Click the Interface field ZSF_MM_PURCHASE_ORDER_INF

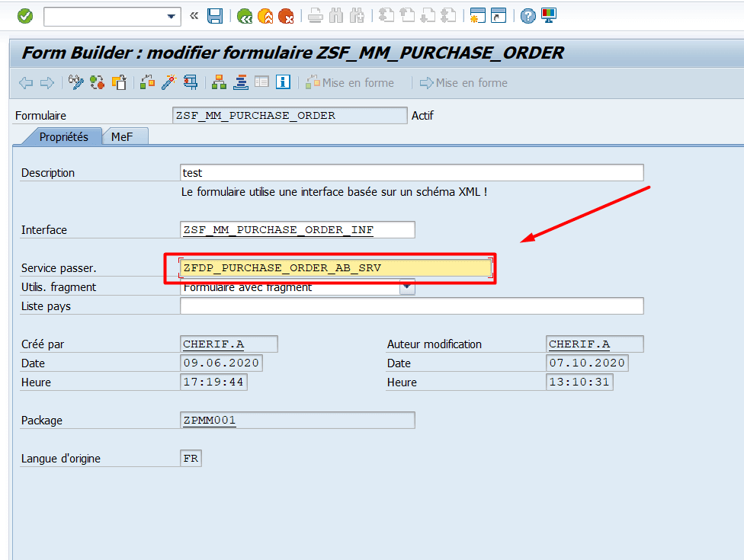point(297,230)
